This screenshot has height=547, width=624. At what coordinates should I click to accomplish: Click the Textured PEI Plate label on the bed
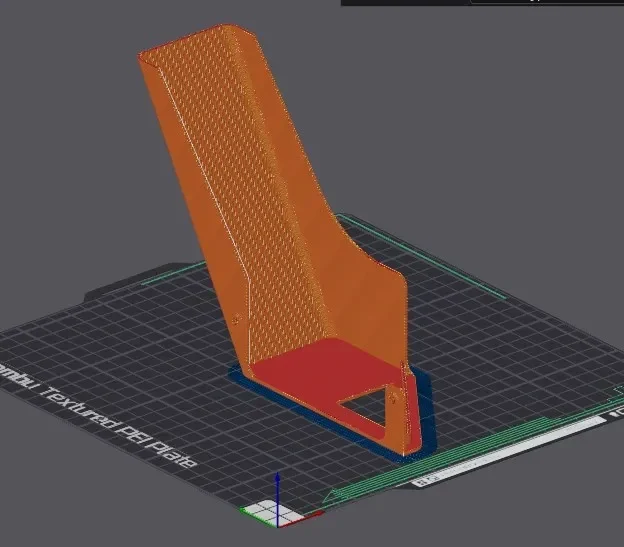tap(119, 426)
